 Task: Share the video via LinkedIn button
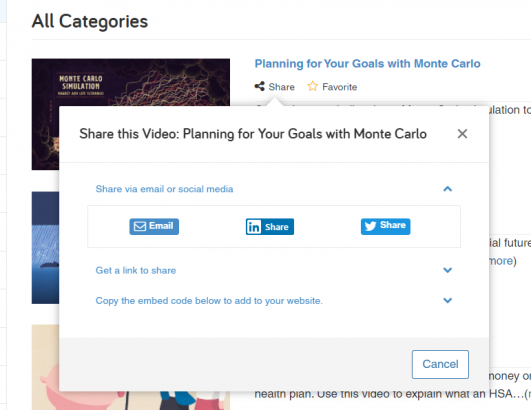coord(270,226)
